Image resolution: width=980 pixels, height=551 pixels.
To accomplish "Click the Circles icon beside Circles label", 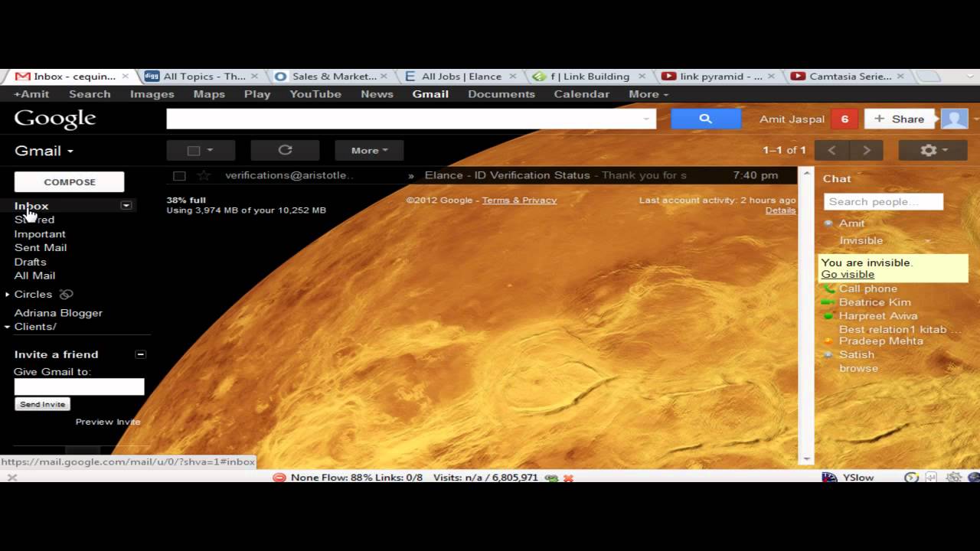I will (x=67, y=294).
